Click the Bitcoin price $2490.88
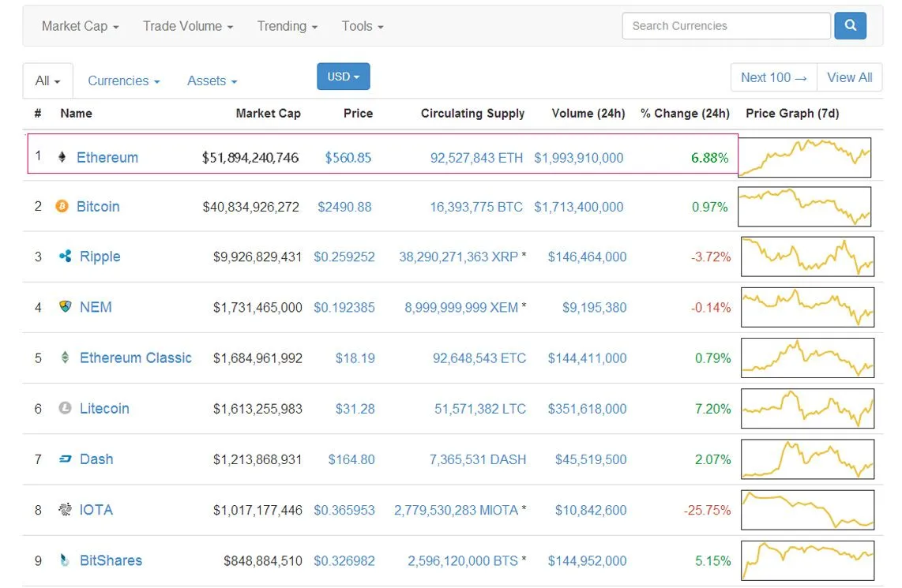The image size is (902, 588). (344, 206)
